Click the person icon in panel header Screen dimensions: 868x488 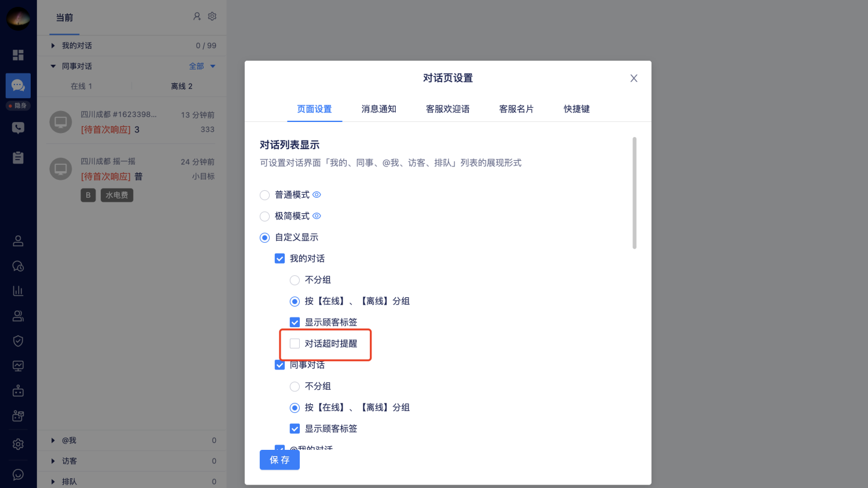[x=197, y=17]
